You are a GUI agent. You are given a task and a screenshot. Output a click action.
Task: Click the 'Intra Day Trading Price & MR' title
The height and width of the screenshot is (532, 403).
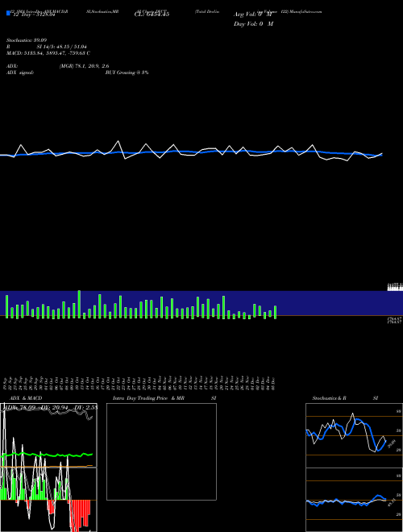click(x=148, y=398)
